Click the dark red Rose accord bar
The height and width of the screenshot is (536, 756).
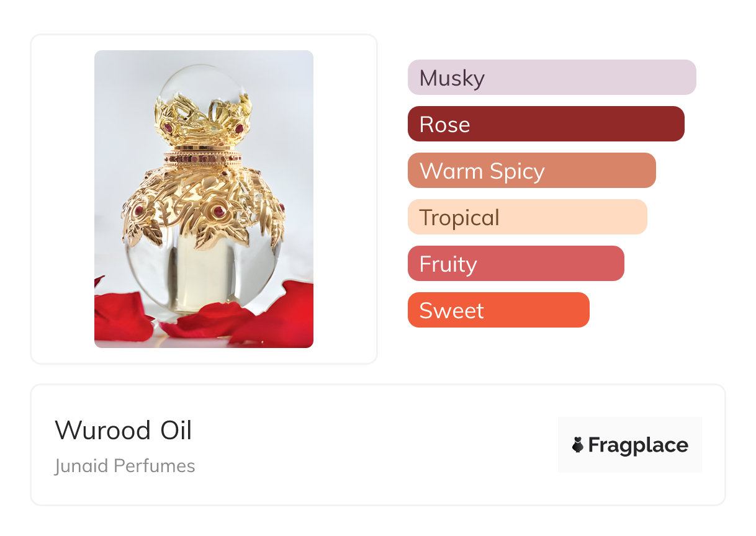click(x=546, y=124)
